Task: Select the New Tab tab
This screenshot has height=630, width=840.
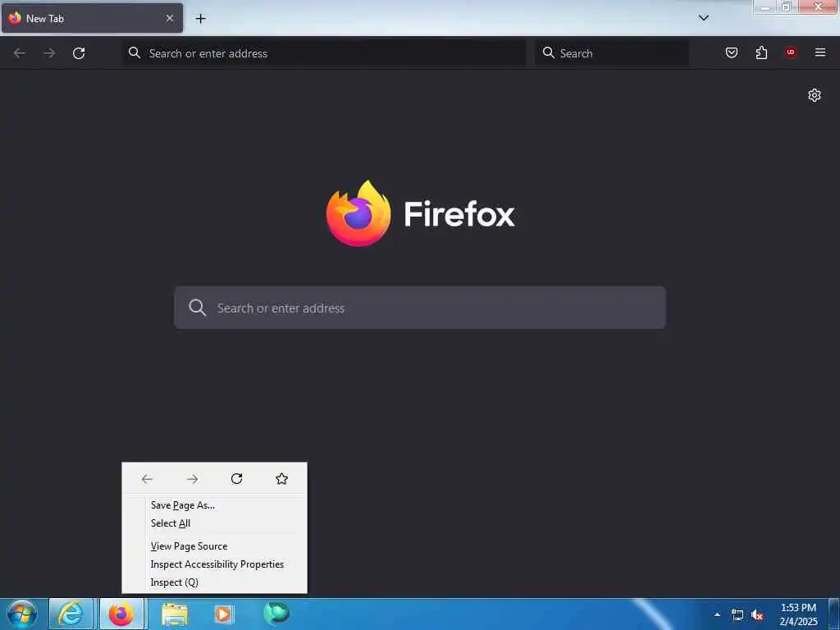Action: [92, 18]
